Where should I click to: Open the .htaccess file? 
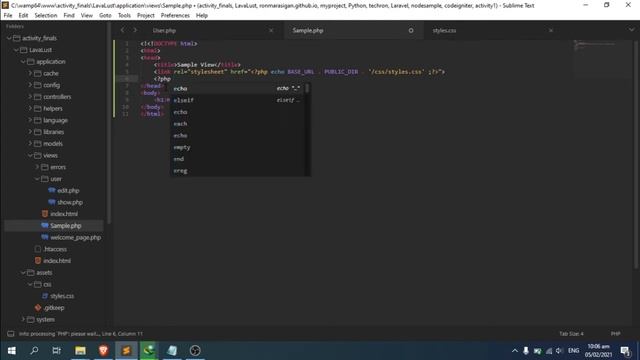point(55,249)
